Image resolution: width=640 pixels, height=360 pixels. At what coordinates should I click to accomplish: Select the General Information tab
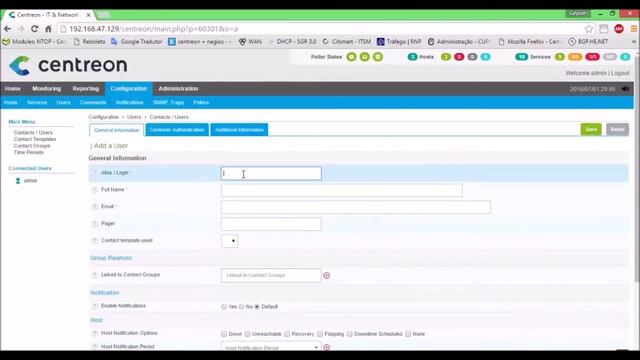pyautogui.click(x=117, y=130)
